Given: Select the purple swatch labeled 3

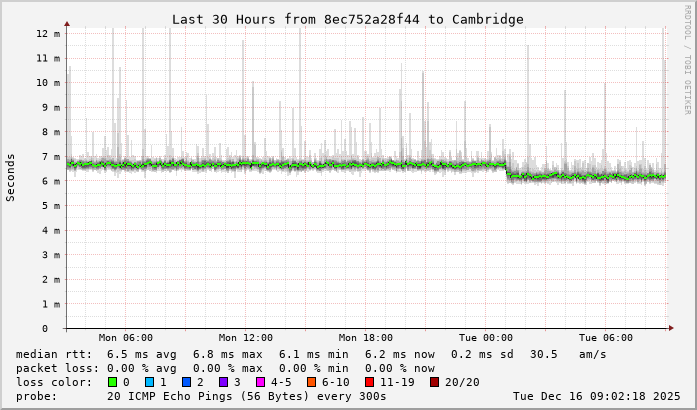Looking at the screenshot, I should (x=223, y=382).
